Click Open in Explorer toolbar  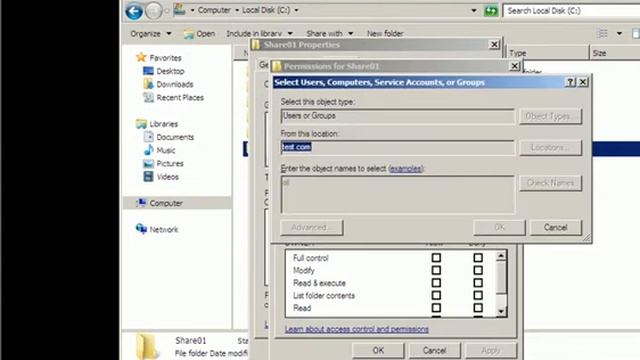(206, 33)
